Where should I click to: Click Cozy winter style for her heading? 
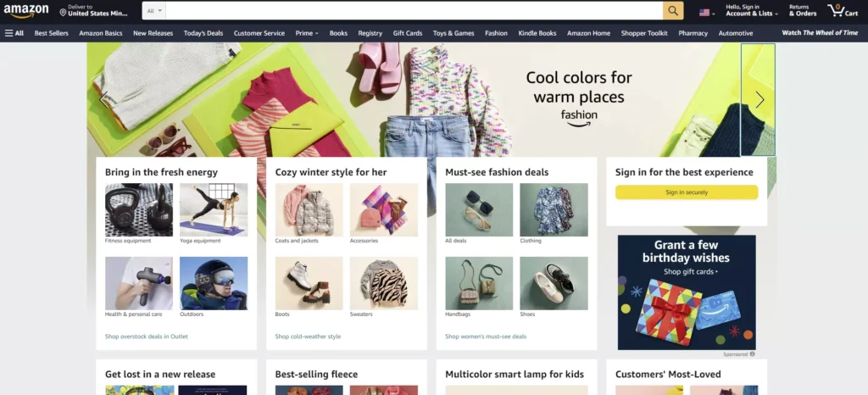click(331, 172)
